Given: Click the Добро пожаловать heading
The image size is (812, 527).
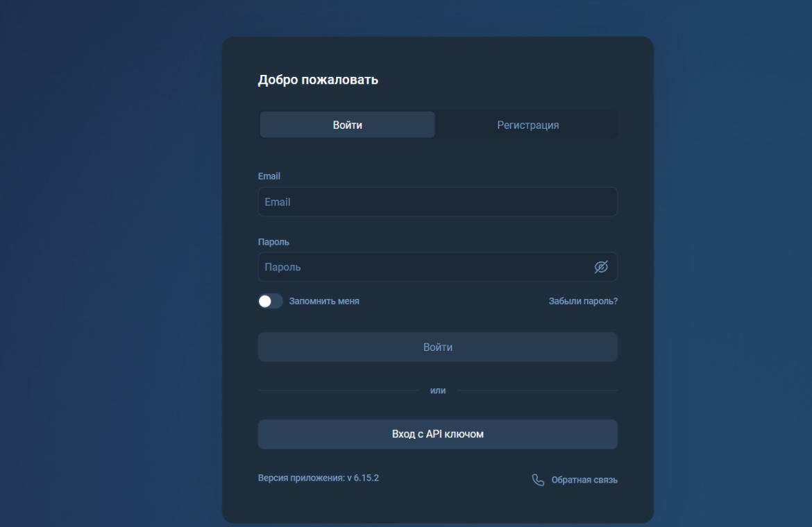Looking at the screenshot, I should pyautogui.click(x=318, y=80).
